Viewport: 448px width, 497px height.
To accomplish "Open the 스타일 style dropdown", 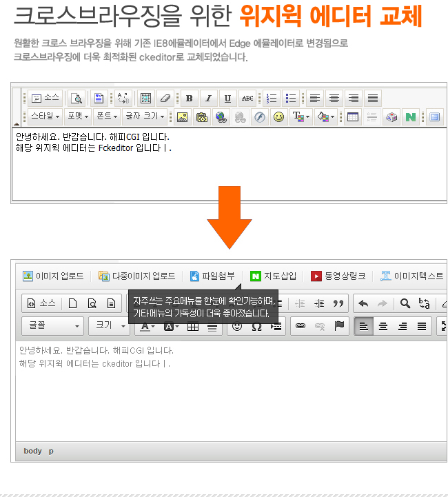I will point(45,116).
